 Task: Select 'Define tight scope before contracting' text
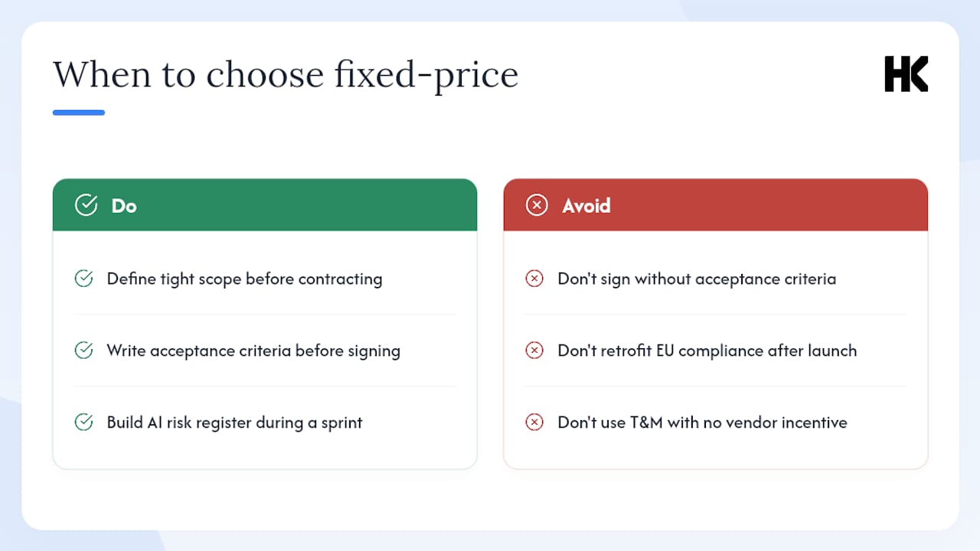pyautogui.click(x=244, y=279)
